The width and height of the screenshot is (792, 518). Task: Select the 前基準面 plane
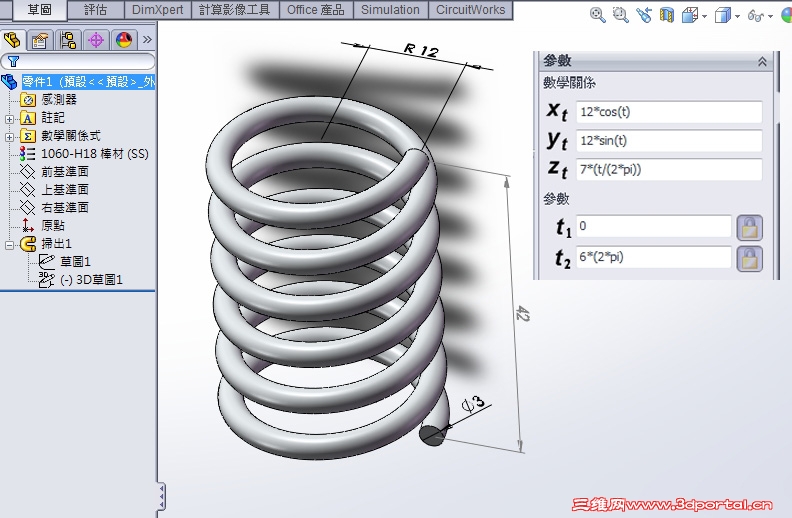pos(65,172)
